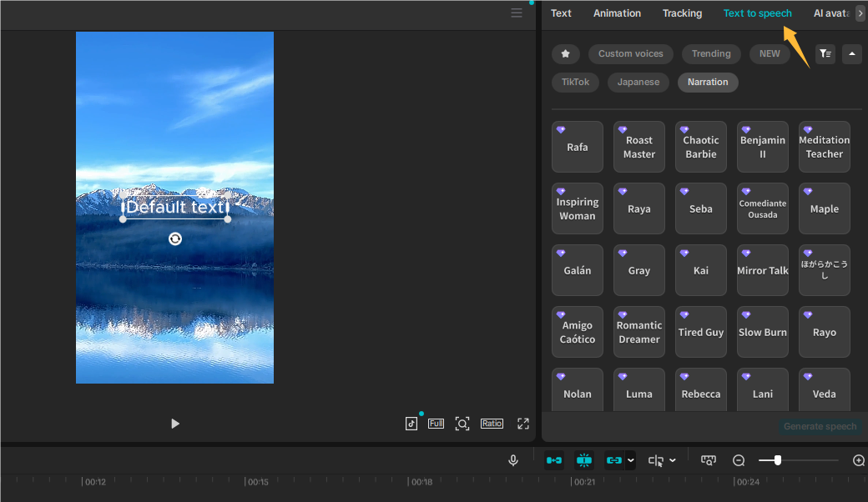Zoom out the timeline
The image size is (868, 502).
pyautogui.click(x=739, y=460)
